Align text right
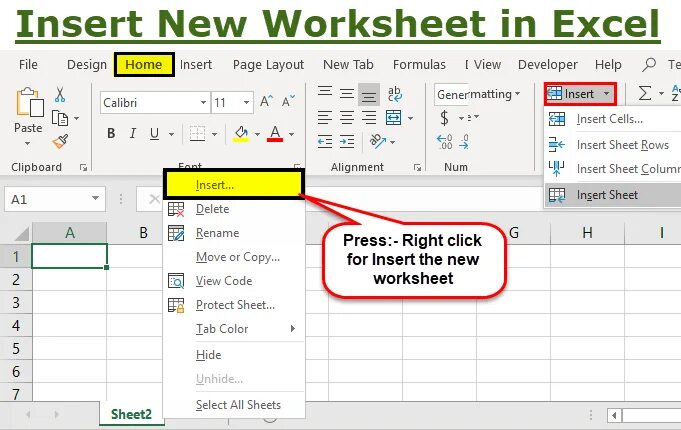The image size is (681, 430). (369, 117)
